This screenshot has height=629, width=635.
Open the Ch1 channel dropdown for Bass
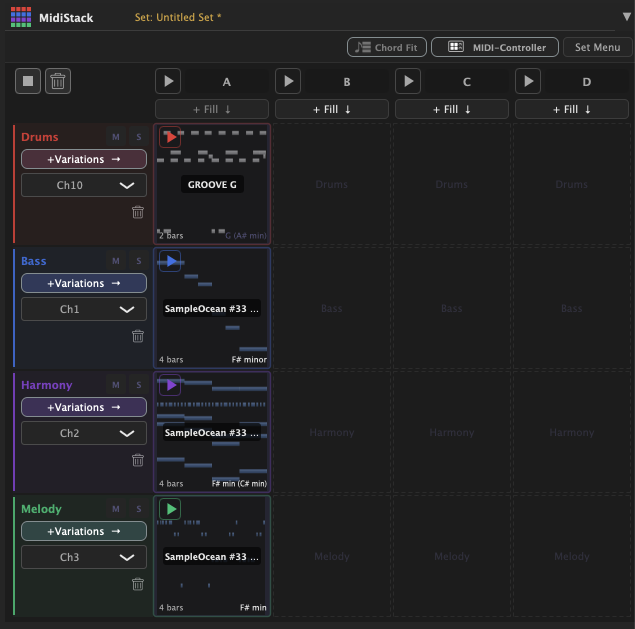click(x=84, y=309)
